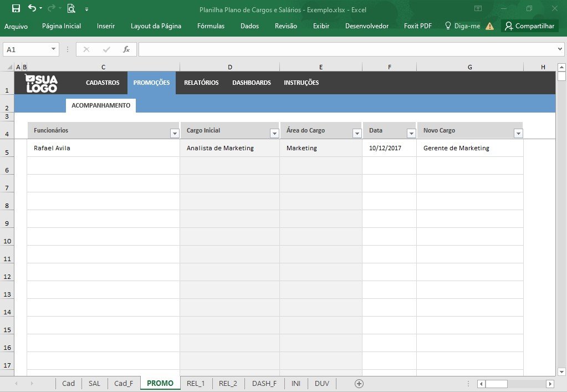Image resolution: width=567 pixels, height=392 pixels.
Task: Click the Ribbon Display Options icon
Action: pyautogui.click(x=478, y=8)
